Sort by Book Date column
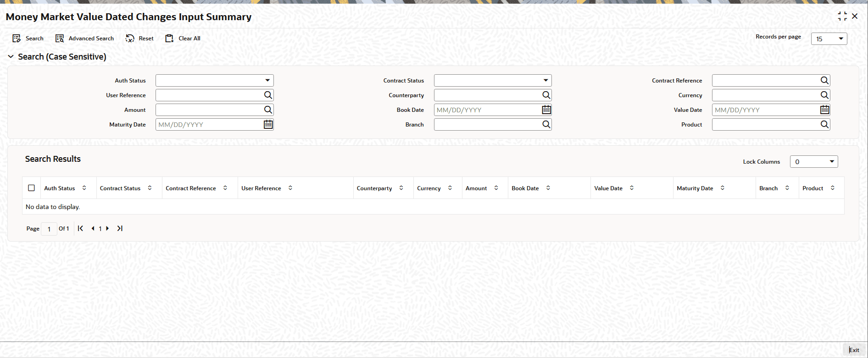 pyautogui.click(x=548, y=188)
